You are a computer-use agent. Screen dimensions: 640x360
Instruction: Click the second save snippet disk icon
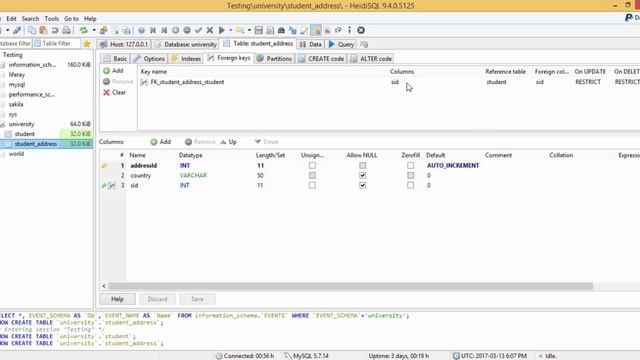pyautogui.click(x=270, y=30)
